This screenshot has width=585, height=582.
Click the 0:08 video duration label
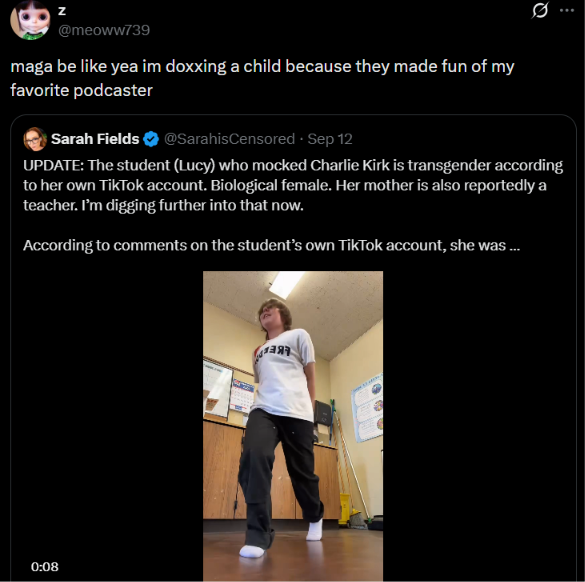point(45,566)
